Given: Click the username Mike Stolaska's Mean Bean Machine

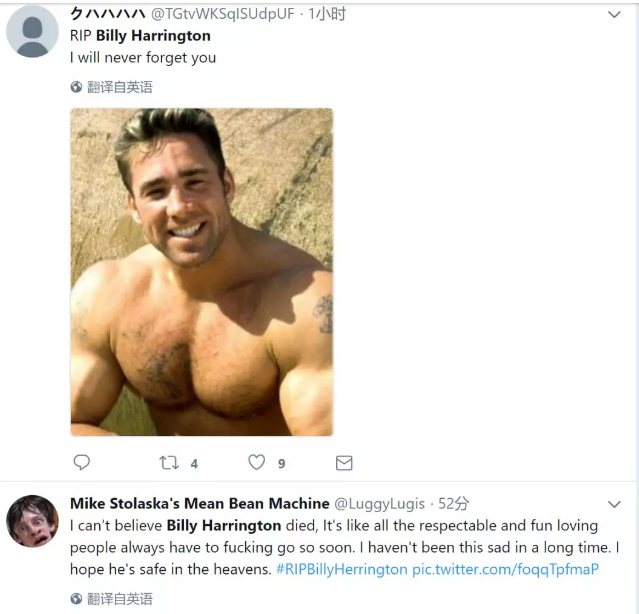Looking at the screenshot, I should tap(199, 503).
